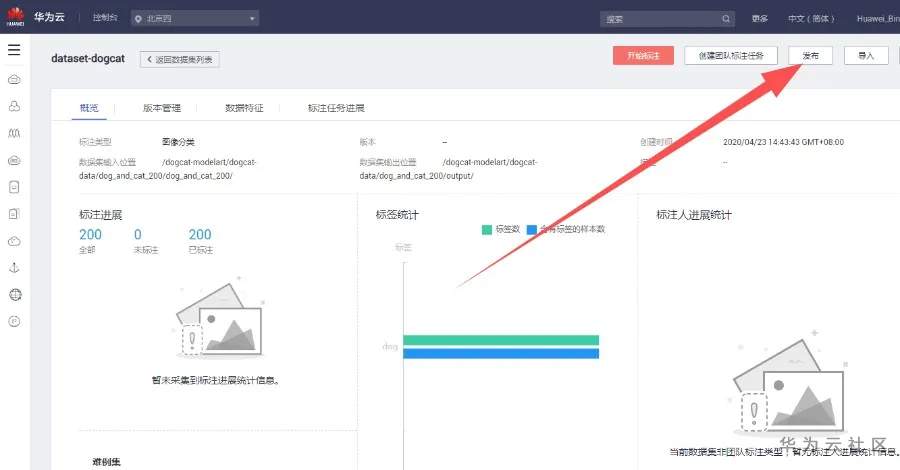Click the 标签统计 section heading
The height and width of the screenshot is (470, 900).
(397, 215)
